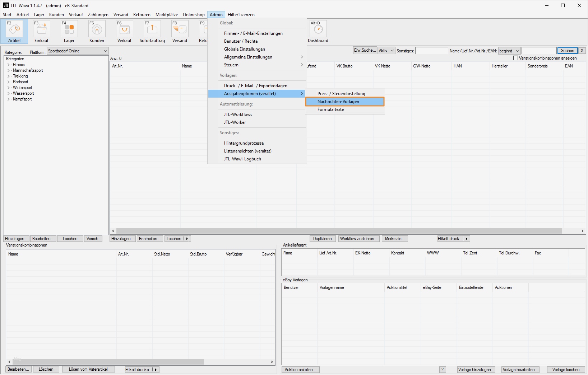Viewport: 588px width, 375px height.
Task: Click the Workflow ausführen... button
Action: [x=359, y=239]
